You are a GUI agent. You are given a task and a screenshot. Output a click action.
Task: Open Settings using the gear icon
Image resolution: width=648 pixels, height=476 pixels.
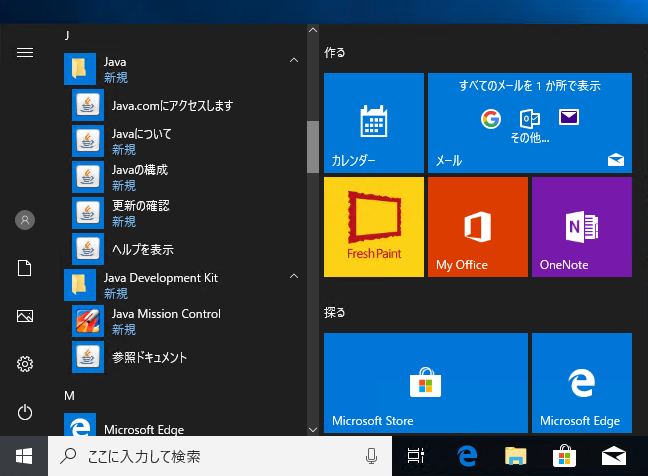tap(25, 364)
